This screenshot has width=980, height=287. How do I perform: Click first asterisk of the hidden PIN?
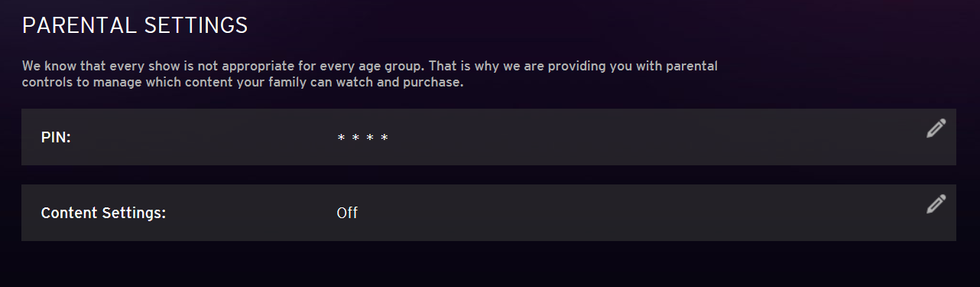click(341, 138)
